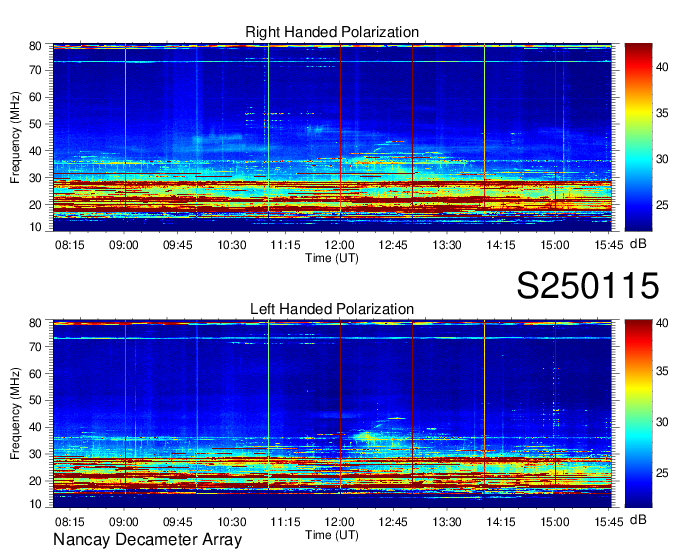Click the 40 dB tick on Right Handed colorbar
The height and width of the screenshot is (552, 680).
(662, 67)
